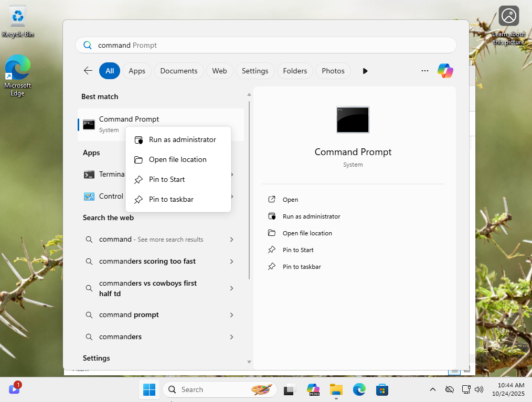Select Open file location in context menu
532x402 pixels.
click(x=177, y=160)
